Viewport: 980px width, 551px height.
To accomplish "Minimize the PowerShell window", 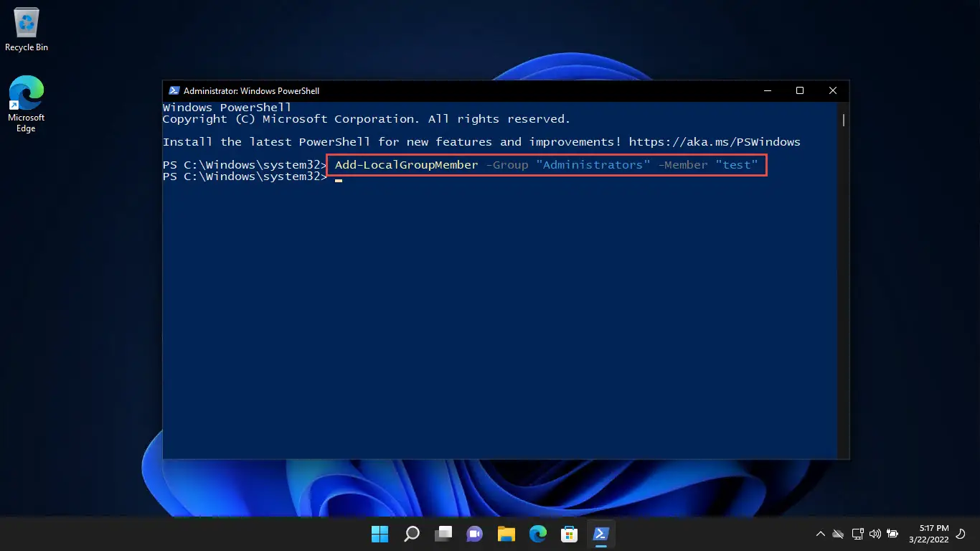I will [768, 91].
